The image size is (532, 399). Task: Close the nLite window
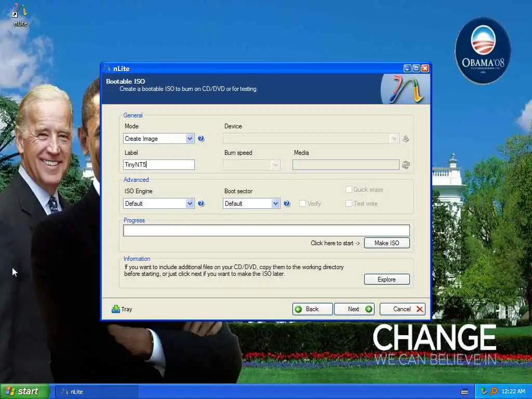click(425, 69)
